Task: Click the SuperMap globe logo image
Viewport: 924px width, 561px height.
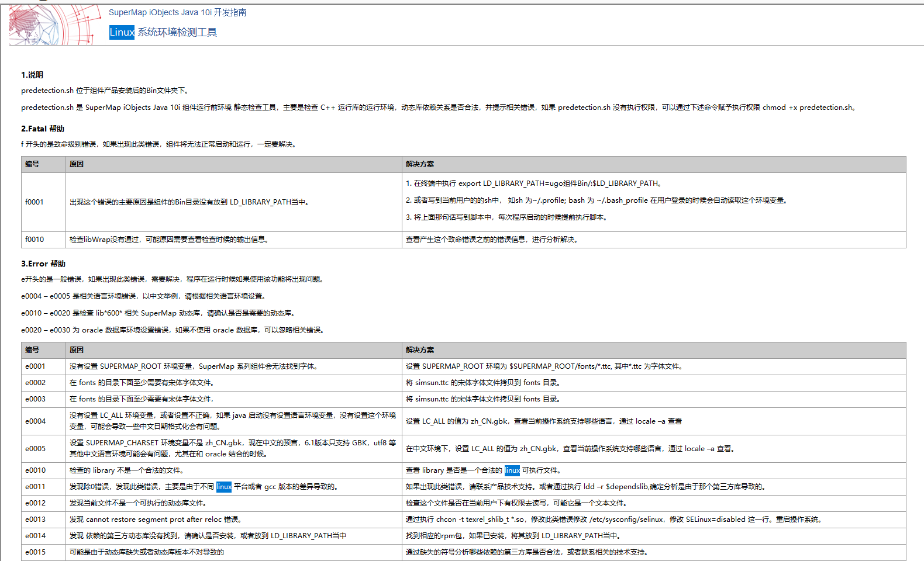Action: [56, 25]
